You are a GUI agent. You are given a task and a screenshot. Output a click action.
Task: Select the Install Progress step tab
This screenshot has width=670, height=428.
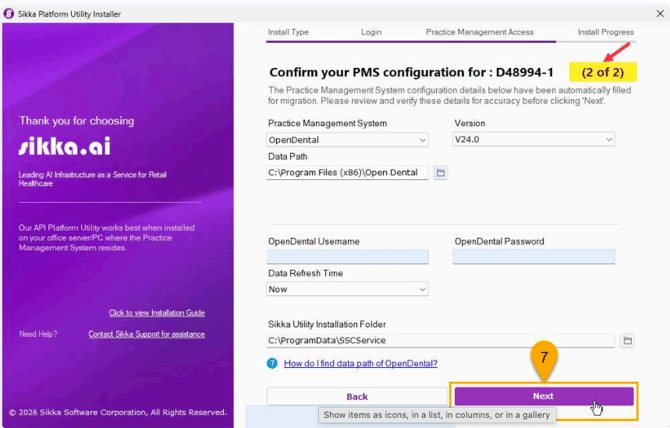coord(606,32)
